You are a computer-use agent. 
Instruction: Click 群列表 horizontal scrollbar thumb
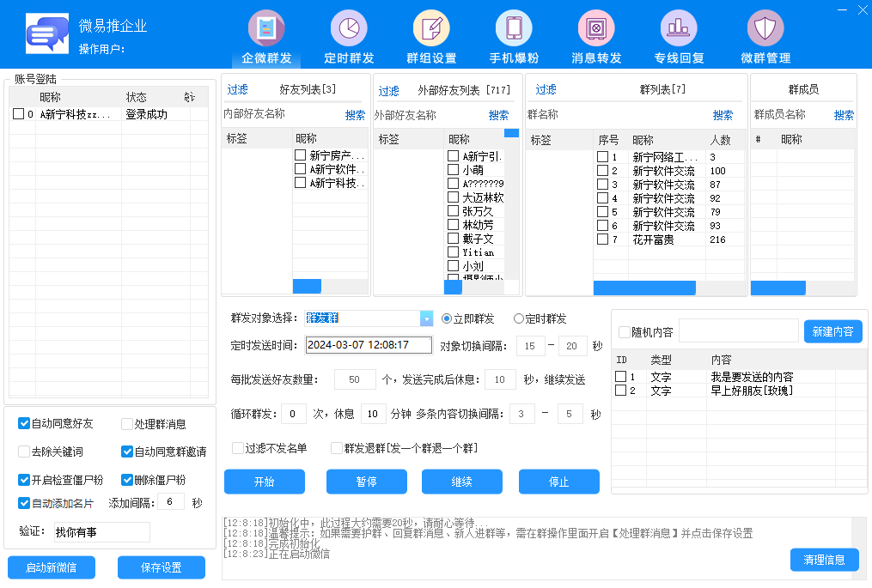pos(644,288)
